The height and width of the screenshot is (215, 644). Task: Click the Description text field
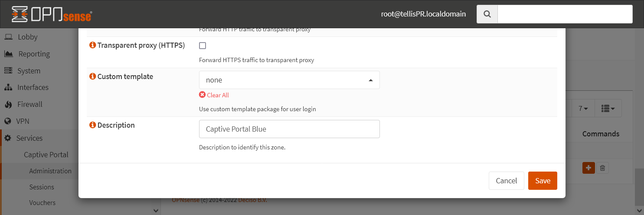coord(289,129)
